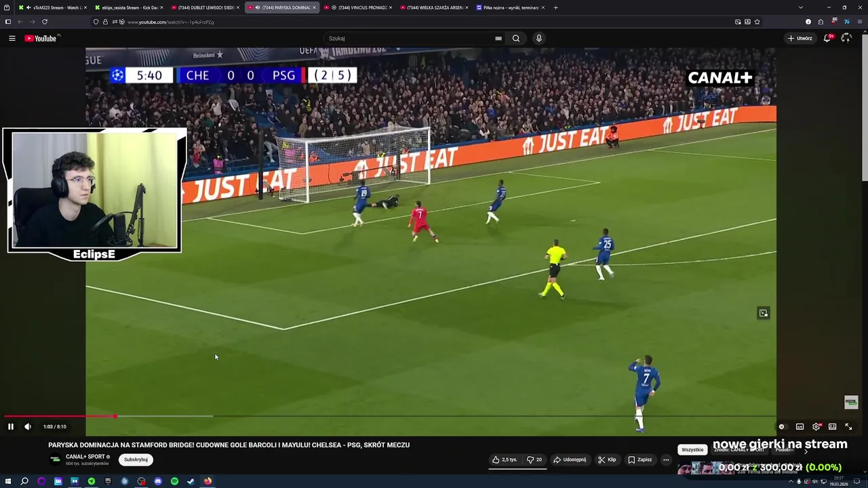Viewport: 868px width, 488px height.
Task: Open YouTube notifications bell
Action: click(827, 39)
